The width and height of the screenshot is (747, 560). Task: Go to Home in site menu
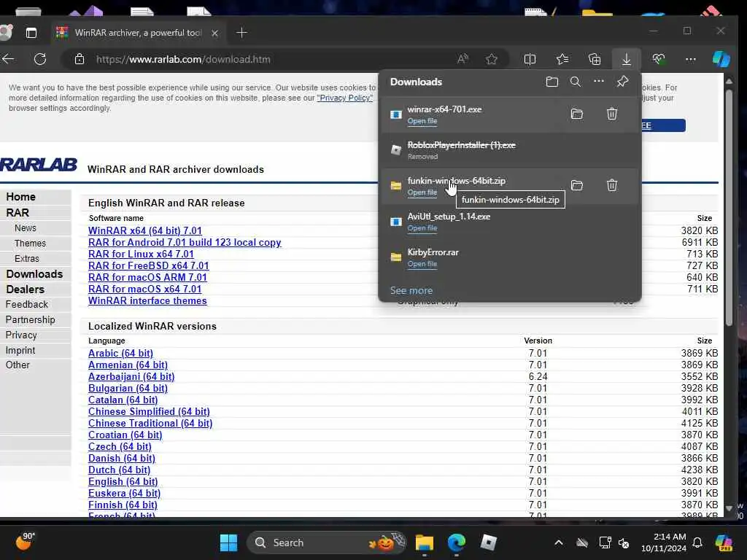(x=21, y=197)
